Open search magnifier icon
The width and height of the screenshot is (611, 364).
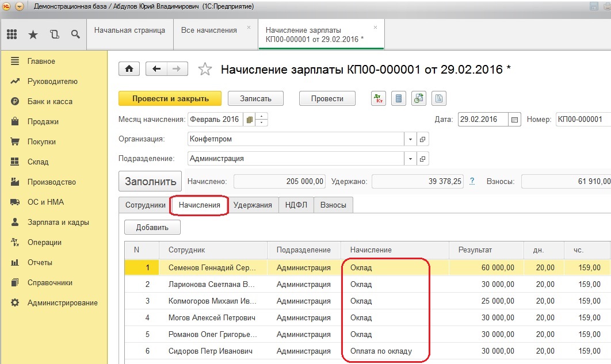pyautogui.click(x=75, y=35)
